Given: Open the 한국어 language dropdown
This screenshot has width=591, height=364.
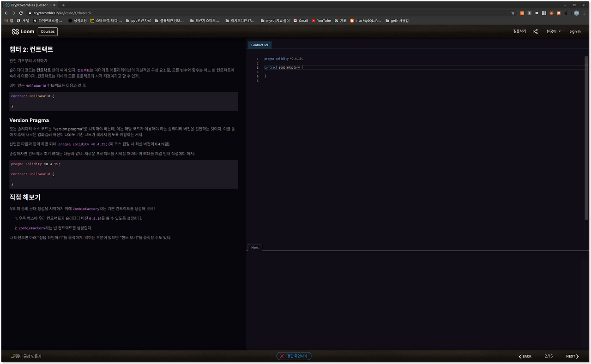Looking at the screenshot, I should [x=554, y=31].
